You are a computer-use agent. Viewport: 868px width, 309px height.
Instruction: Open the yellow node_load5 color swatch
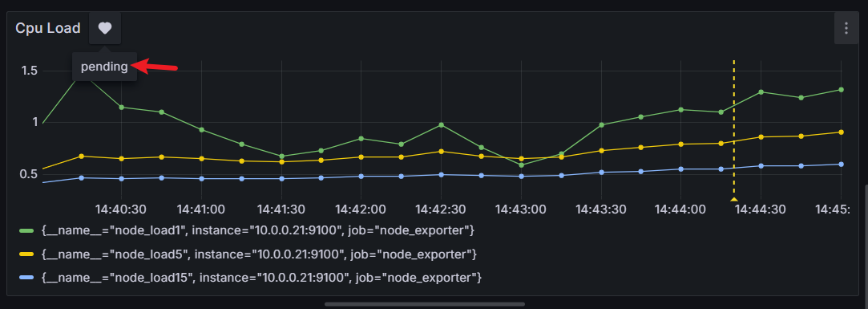[26, 254]
